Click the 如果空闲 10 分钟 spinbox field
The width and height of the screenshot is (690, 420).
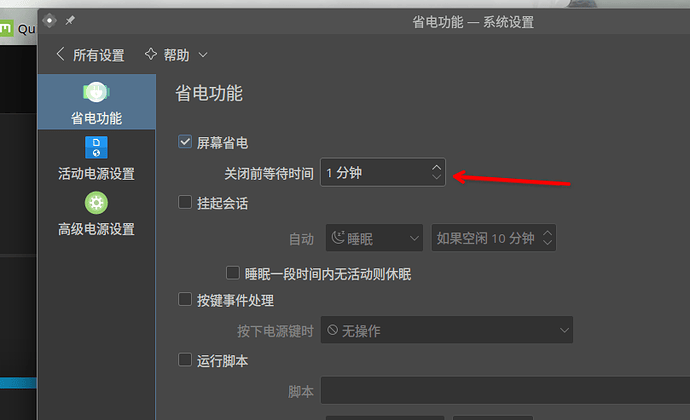click(493, 238)
